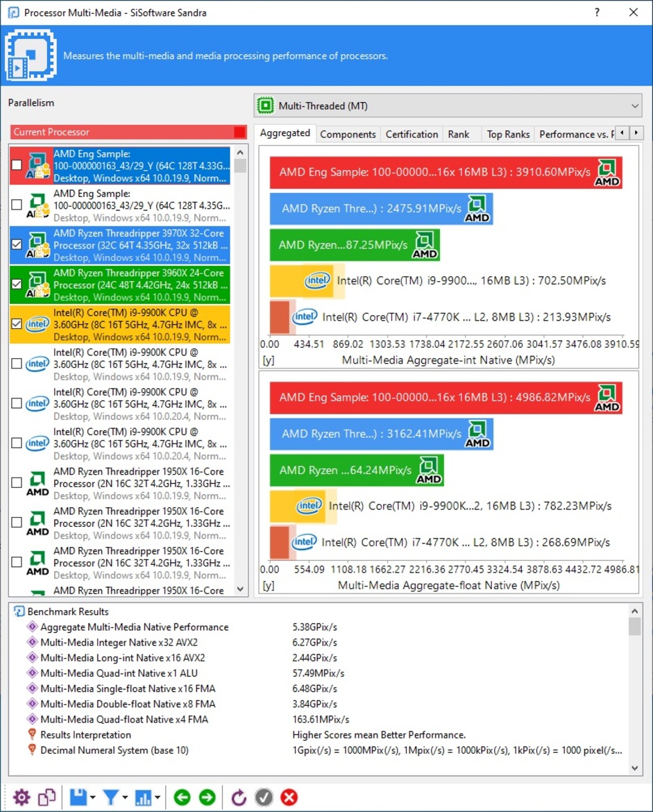This screenshot has width=653, height=812.
Task: Click the blue filter funnel icon
Action: coord(110,797)
